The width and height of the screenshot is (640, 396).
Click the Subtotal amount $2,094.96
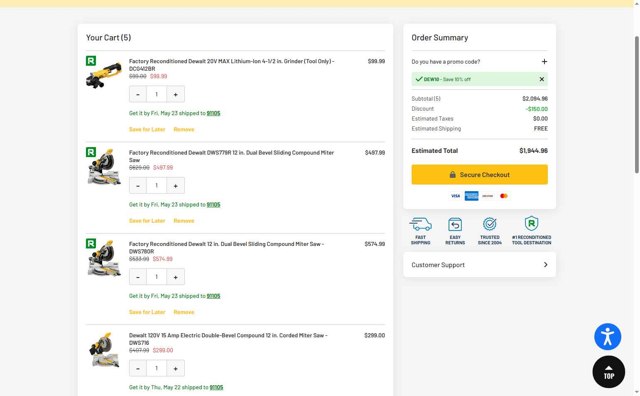(x=535, y=99)
